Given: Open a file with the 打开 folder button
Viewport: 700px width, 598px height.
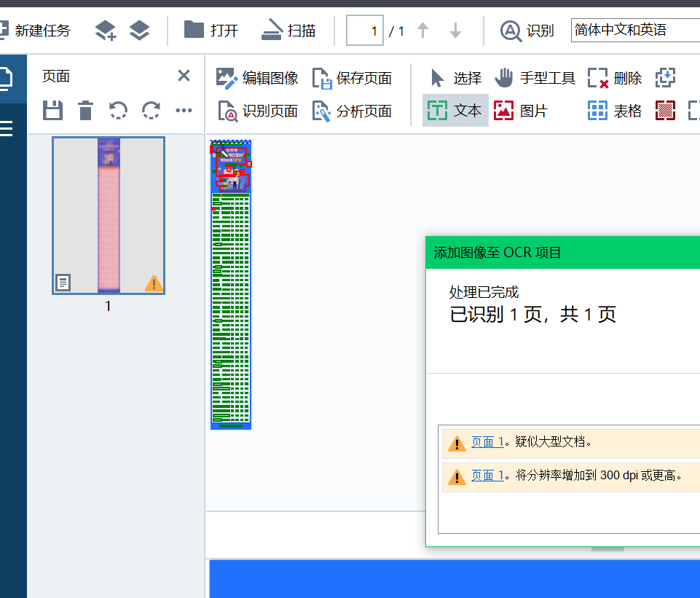Looking at the screenshot, I should point(211,31).
